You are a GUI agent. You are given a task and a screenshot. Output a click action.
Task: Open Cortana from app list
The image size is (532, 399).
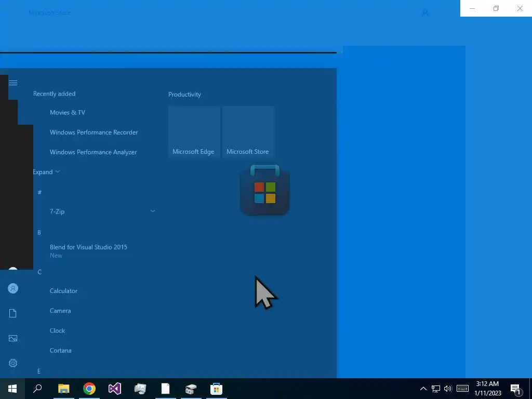click(x=60, y=351)
